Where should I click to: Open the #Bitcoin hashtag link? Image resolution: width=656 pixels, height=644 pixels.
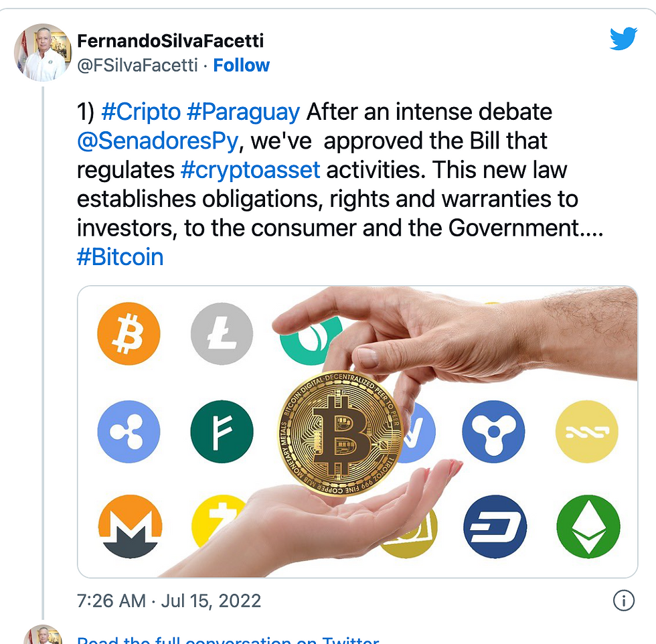120,256
